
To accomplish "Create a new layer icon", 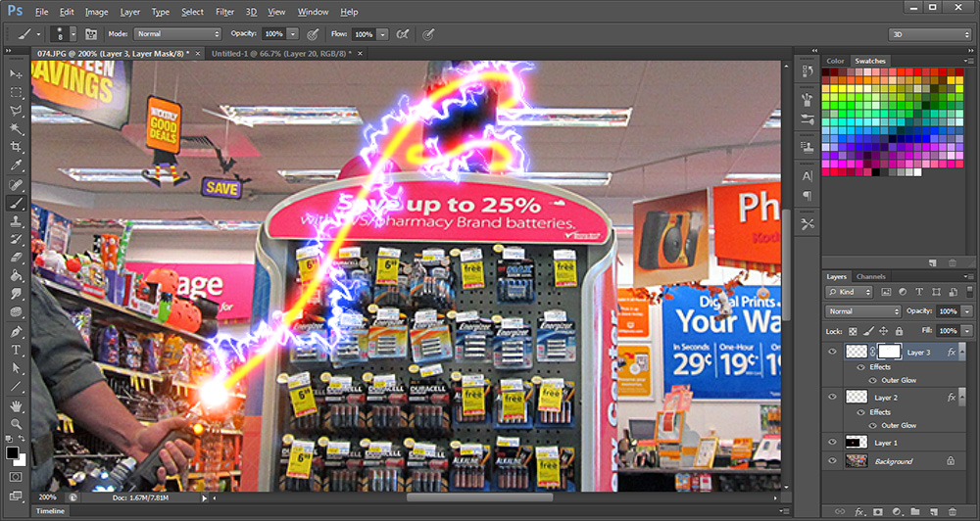I will [x=934, y=511].
